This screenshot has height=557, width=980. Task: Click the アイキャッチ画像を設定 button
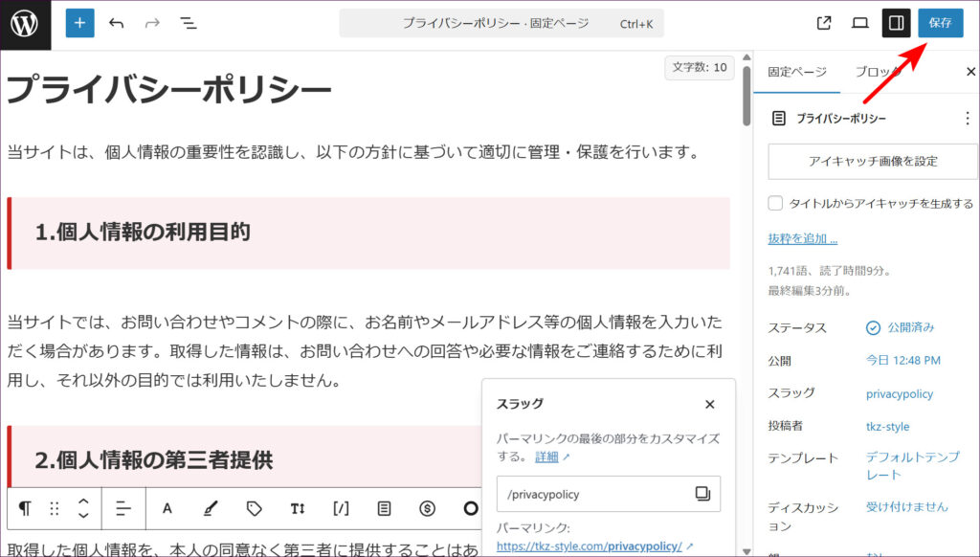pyautogui.click(x=873, y=162)
